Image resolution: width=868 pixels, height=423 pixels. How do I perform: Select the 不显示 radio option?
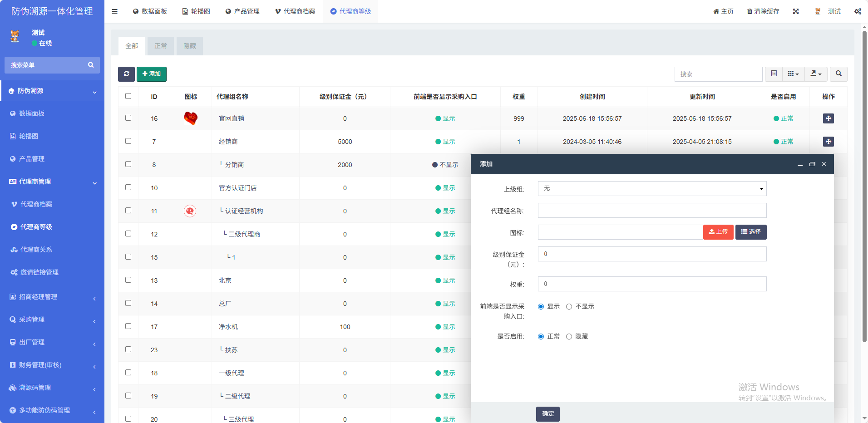[x=569, y=307]
